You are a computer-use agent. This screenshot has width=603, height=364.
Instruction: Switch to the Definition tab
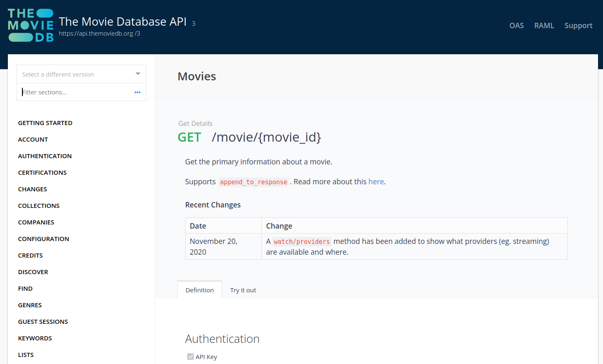point(200,290)
